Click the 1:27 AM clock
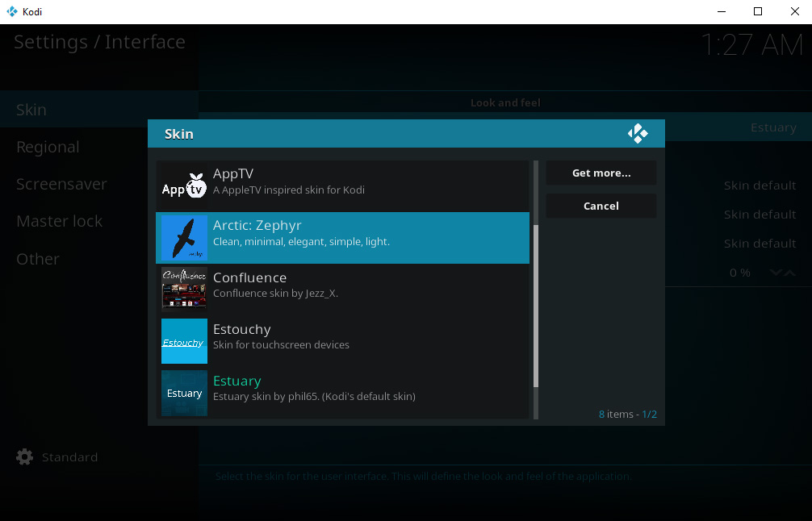The height and width of the screenshot is (521, 812). click(x=751, y=44)
